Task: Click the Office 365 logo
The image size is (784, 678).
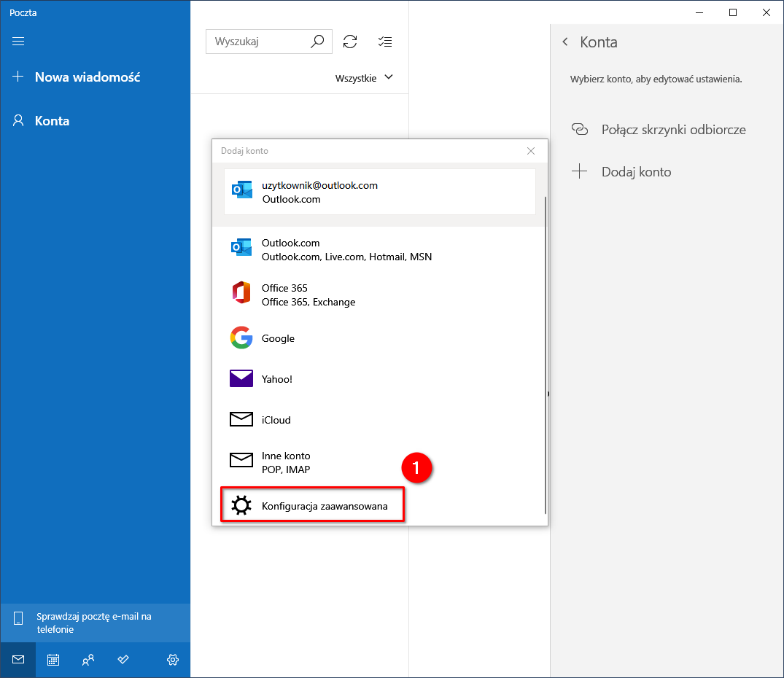Action: click(x=241, y=292)
